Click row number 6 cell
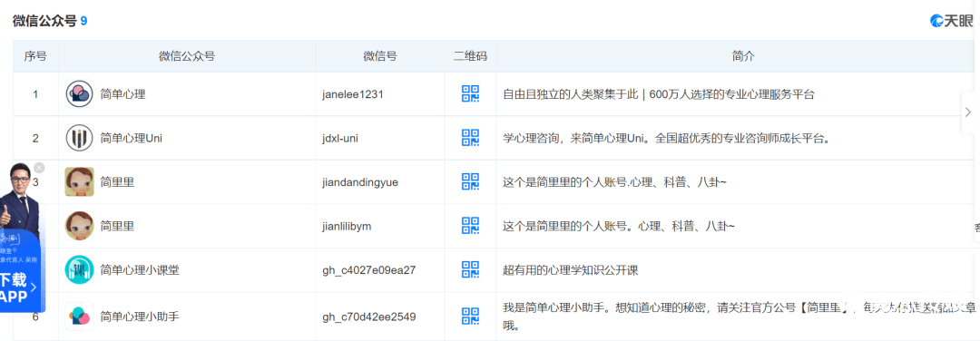Image resolution: width=980 pixels, height=341 pixels. coord(35,316)
